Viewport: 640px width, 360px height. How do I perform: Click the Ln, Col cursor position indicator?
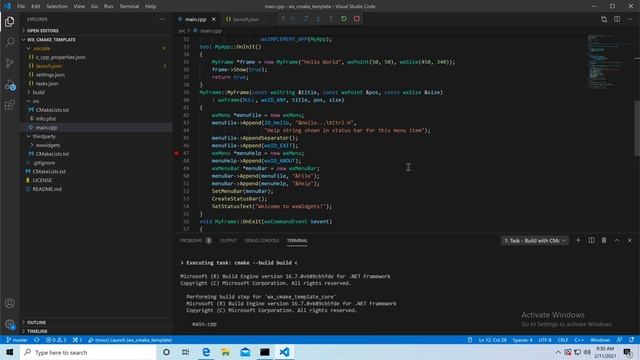tap(492, 340)
